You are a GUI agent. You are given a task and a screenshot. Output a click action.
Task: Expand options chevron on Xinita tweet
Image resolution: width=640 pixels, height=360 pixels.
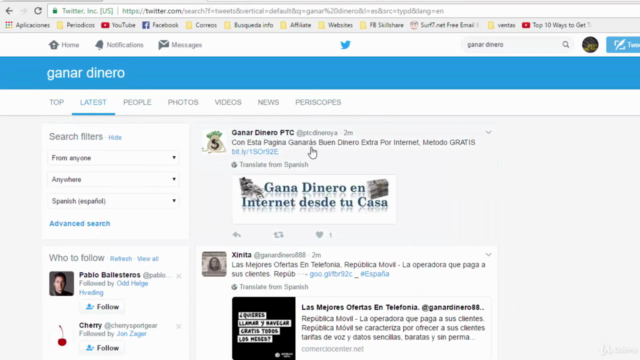click(x=489, y=255)
